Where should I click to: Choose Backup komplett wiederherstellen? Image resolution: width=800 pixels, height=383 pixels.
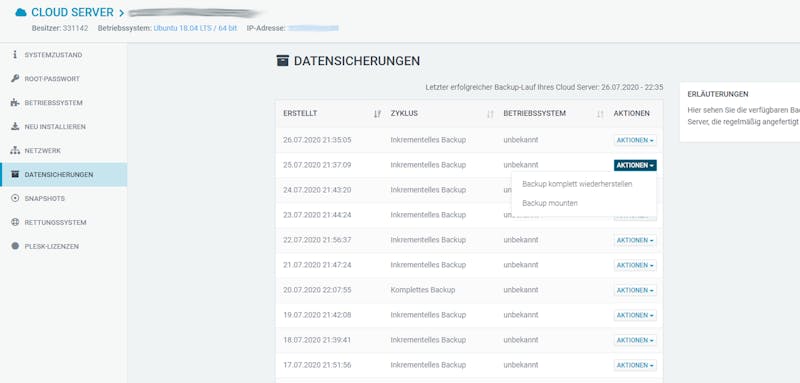[x=577, y=184]
